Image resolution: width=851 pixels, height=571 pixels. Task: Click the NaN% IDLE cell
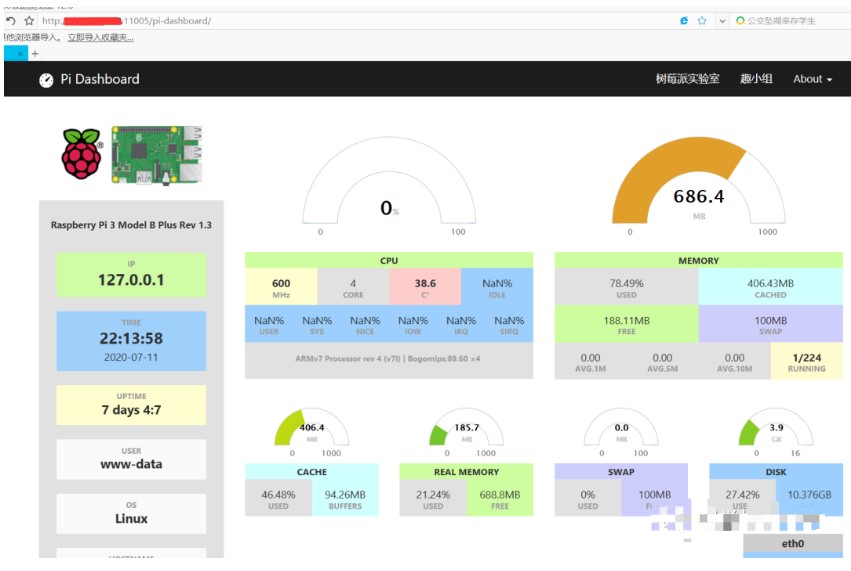497,287
